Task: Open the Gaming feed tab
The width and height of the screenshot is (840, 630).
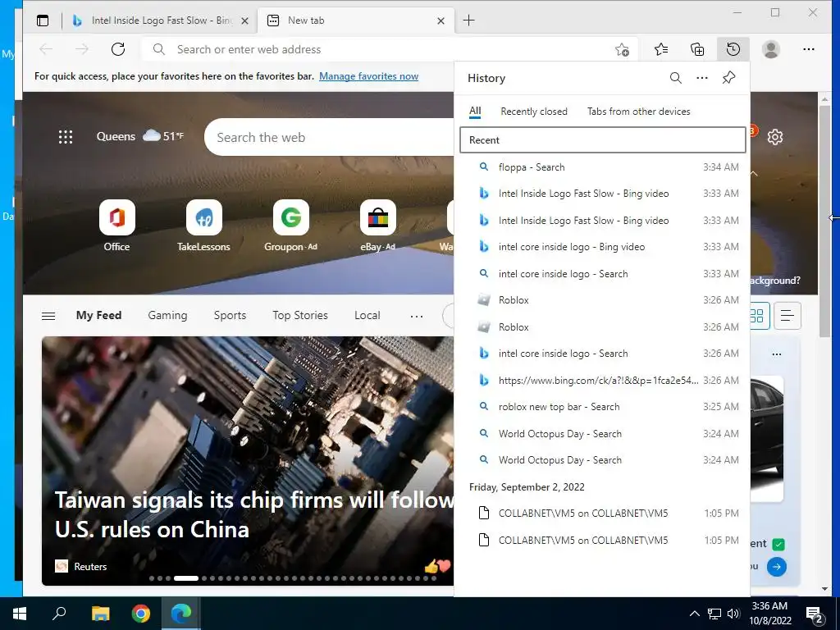Action: click(167, 315)
